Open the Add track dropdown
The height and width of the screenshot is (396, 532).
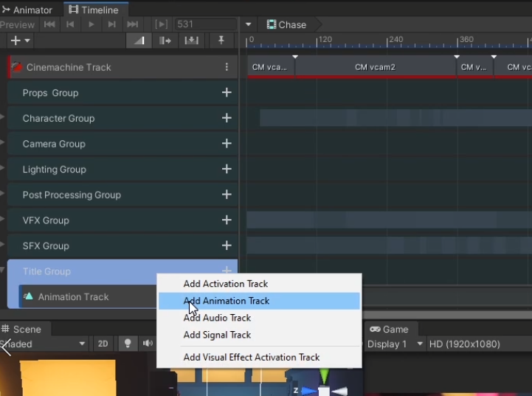20,41
